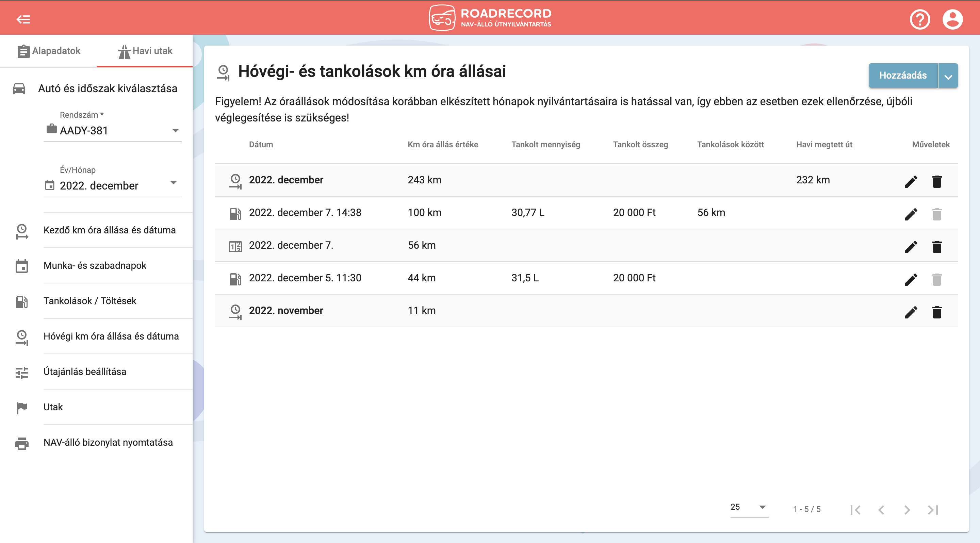Click the Tankolt mennyiség column header

545,145
